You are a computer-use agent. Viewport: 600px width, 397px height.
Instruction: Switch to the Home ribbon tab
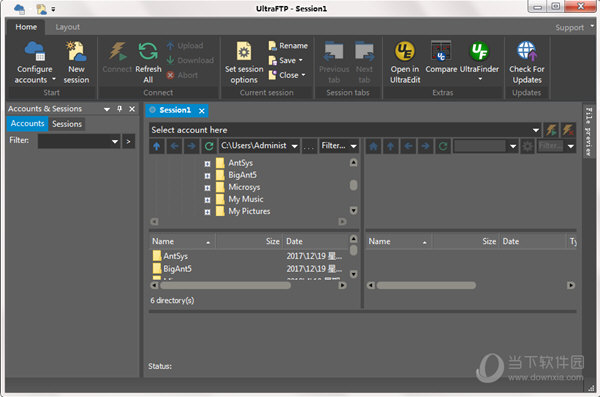tap(26, 27)
